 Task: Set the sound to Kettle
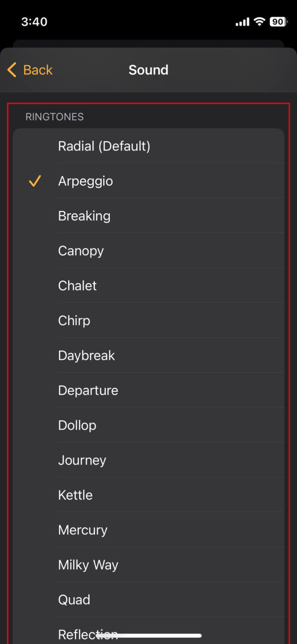point(75,495)
